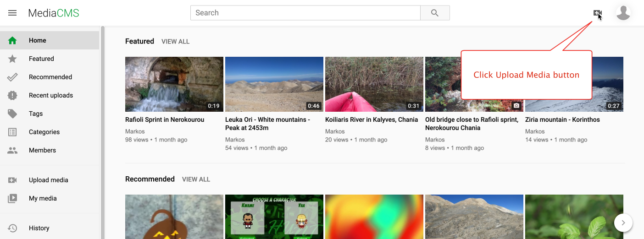Open Recent uploads from sidebar
Screen dimensions: 644x239
(50, 95)
